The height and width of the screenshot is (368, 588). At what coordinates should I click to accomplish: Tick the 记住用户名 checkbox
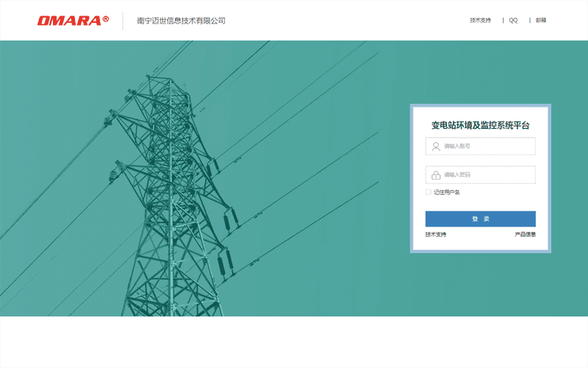(x=429, y=192)
